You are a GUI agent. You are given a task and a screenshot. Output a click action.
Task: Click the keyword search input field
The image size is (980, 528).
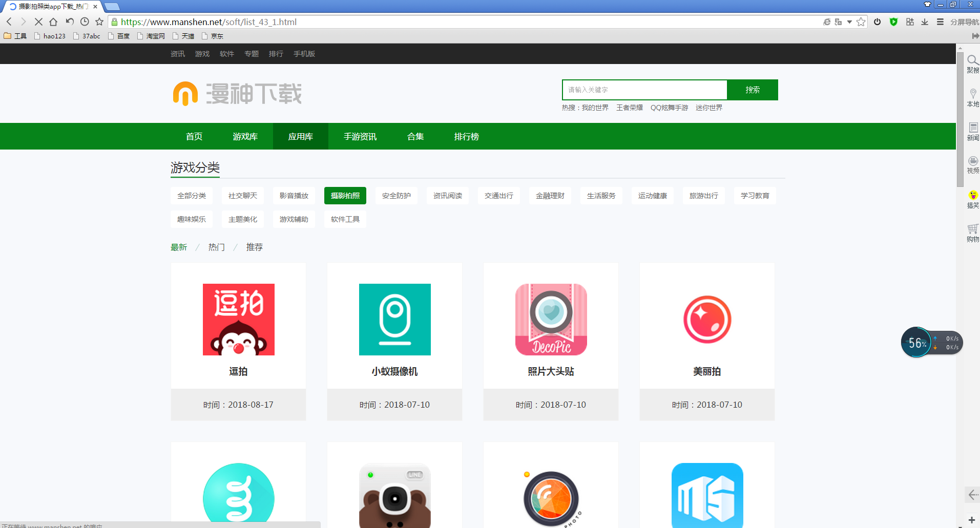pyautogui.click(x=644, y=90)
